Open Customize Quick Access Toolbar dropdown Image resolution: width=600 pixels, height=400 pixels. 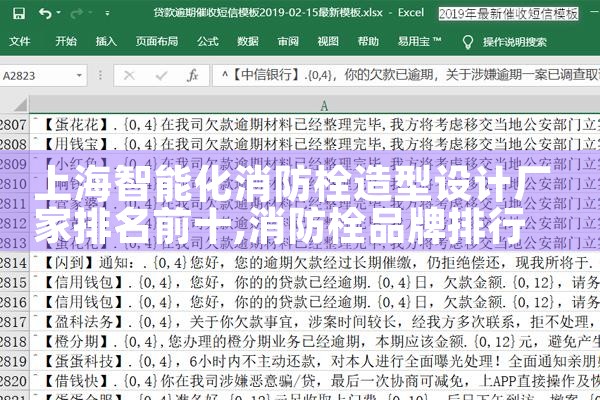[107, 13]
